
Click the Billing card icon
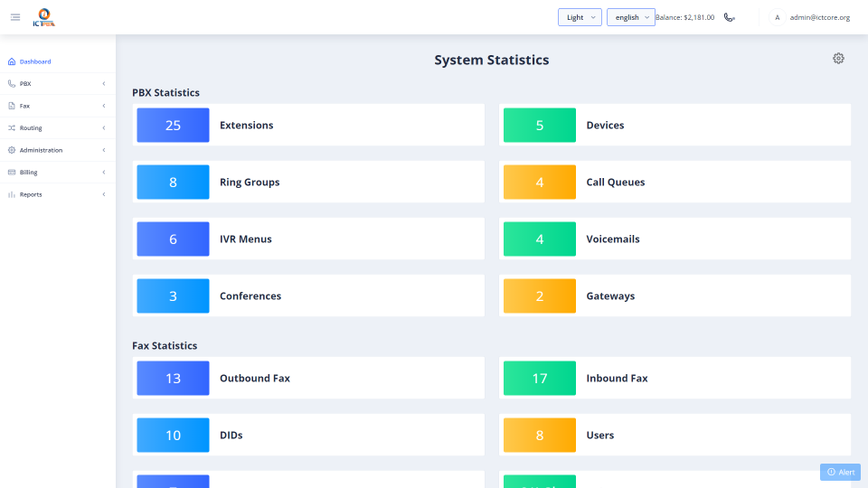(12, 172)
